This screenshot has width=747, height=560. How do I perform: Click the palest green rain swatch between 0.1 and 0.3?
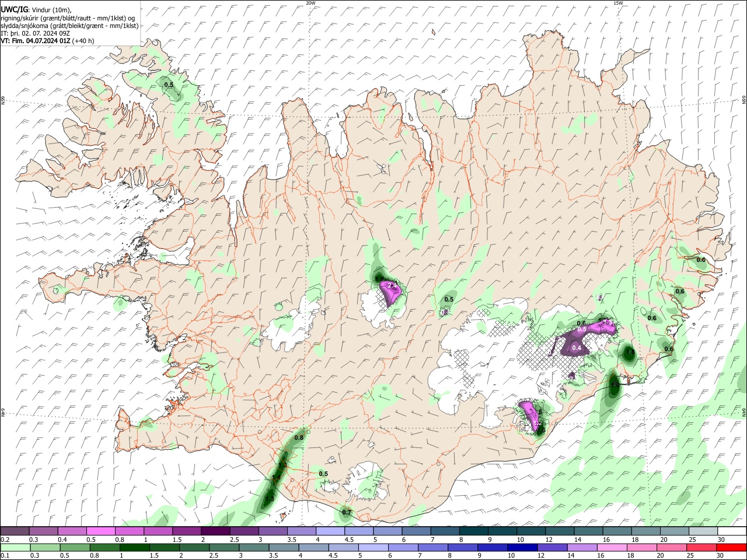coord(15,547)
